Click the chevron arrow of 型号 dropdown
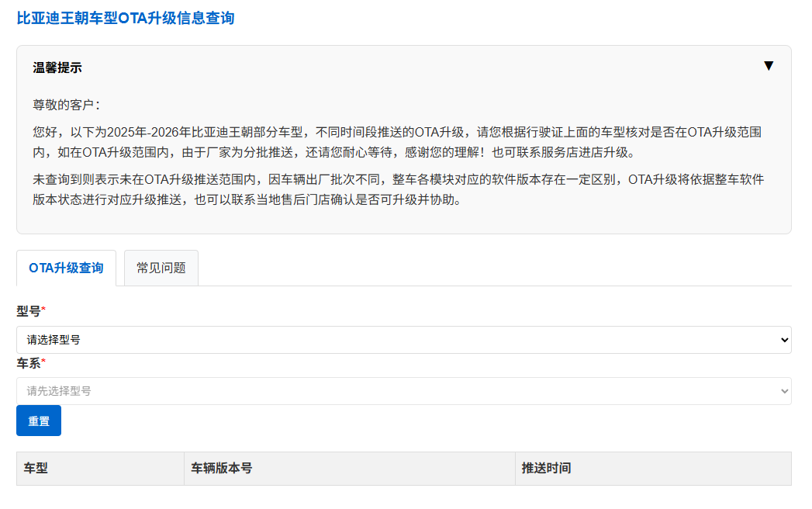Screen dimensions: 812x509 (784, 340)
